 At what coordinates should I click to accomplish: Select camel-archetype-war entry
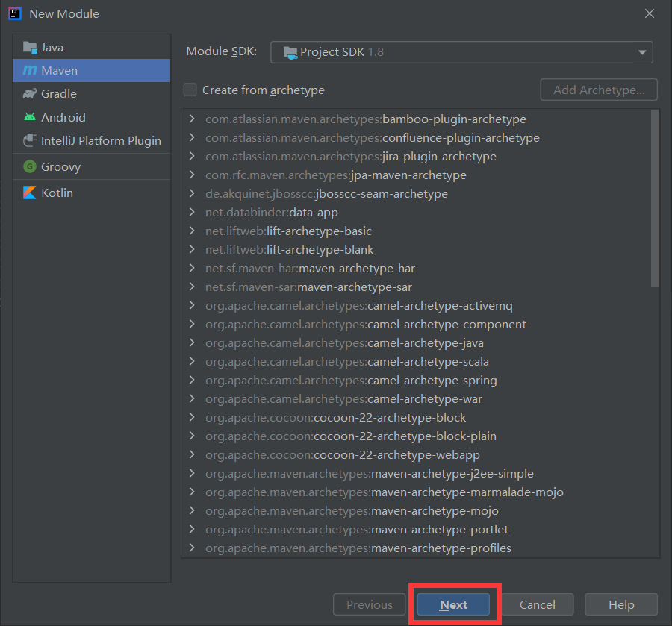343,398
